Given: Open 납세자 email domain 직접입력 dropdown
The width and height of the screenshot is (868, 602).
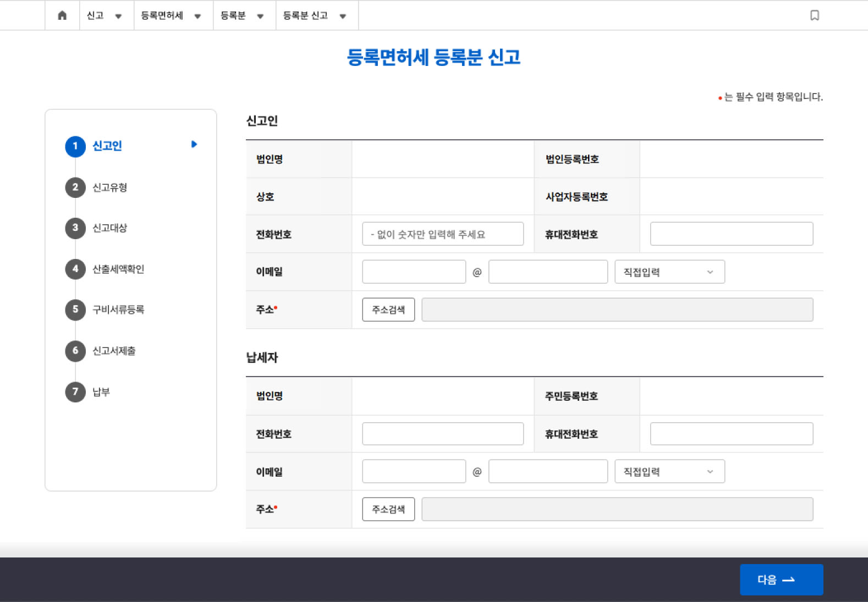Looking at the screenshot, I should [x=669, y=471].
